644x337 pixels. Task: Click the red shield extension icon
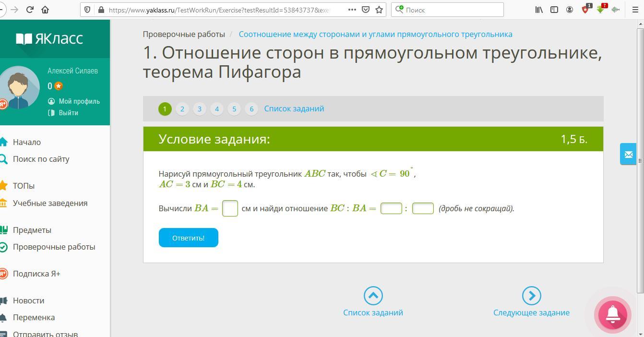(585, 9)
